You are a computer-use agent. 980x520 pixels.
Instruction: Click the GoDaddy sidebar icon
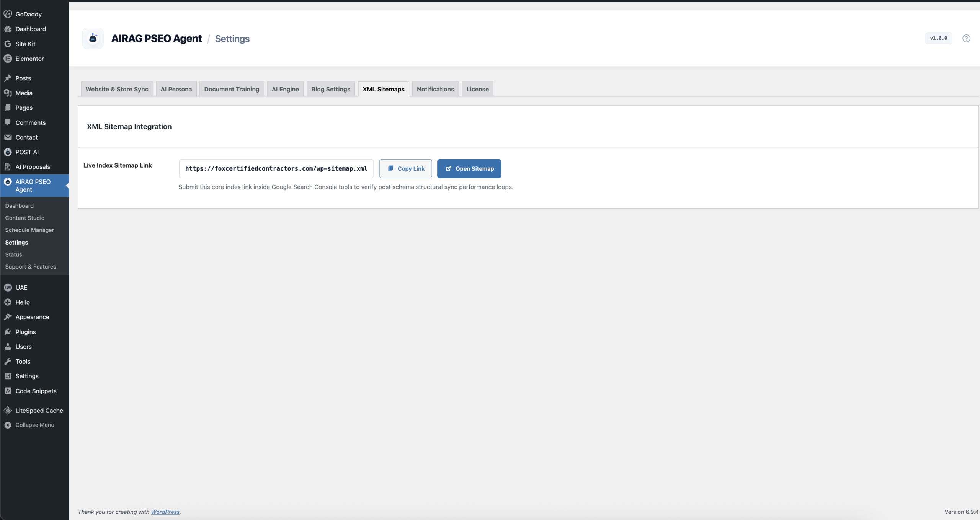[x=8, y=14]
